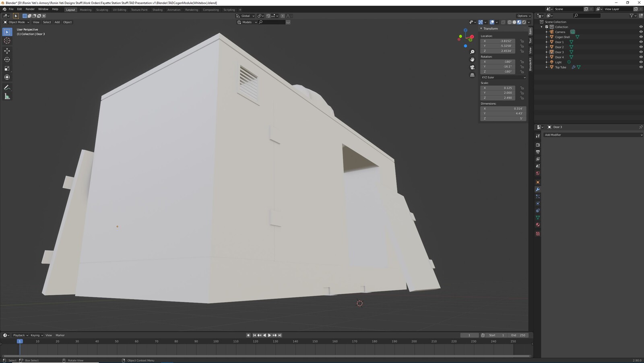Choose the Move tool
This screenshot has height=363, width=644.
pos(7,51)
